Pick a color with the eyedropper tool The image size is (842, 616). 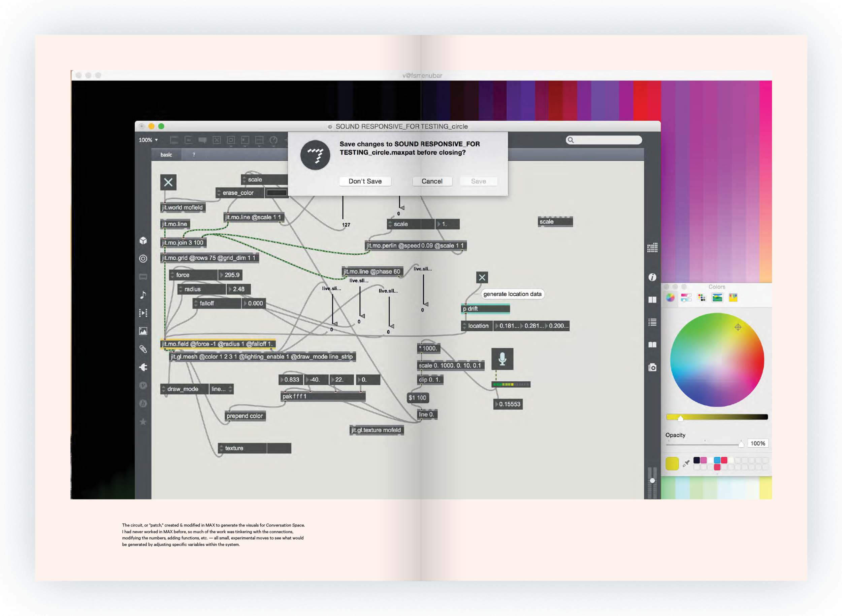[x=686, y=463]
